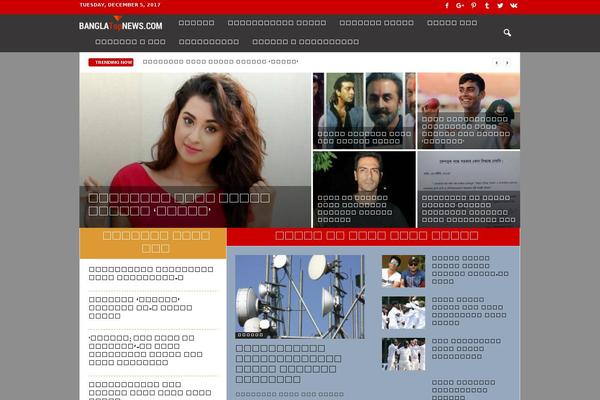600x400 pixels.
Task: Open the Google+ social icon
Action: coord(460,5)
